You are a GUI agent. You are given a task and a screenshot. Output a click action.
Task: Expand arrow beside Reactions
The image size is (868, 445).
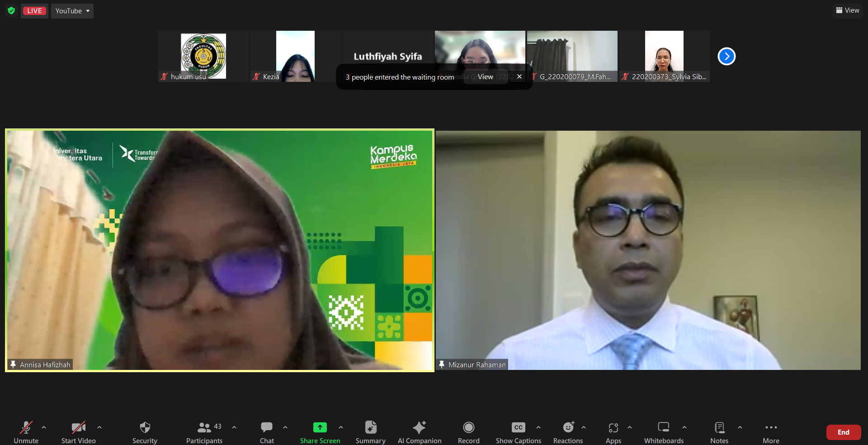point(584,427)
